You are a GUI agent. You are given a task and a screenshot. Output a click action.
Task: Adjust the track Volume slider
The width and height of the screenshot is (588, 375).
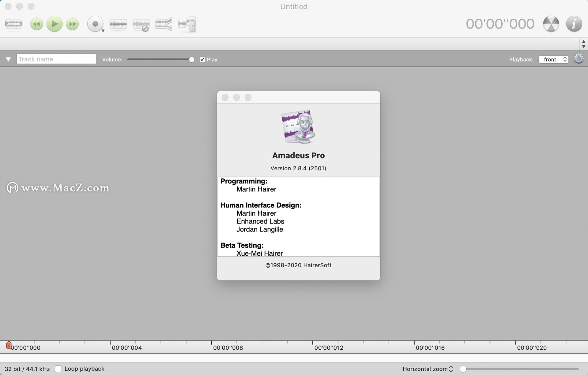(x=161, y=59)
